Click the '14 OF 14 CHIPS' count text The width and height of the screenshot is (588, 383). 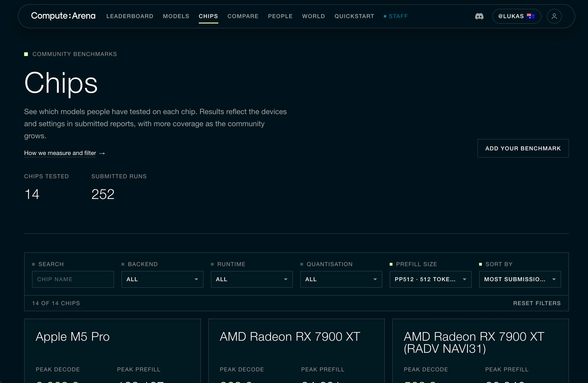56,303
